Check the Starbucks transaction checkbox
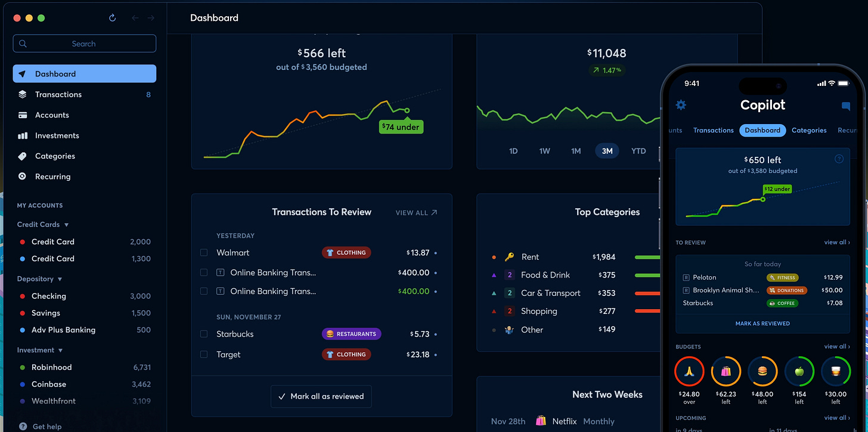Image resolution: width=868 pixels, height=432 pixels. click(x=204, y=334)
